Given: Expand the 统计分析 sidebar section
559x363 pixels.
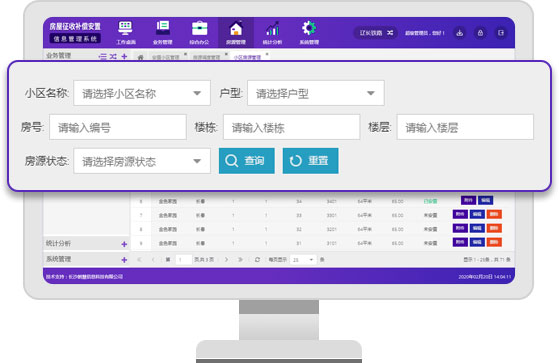Looking at the screenshot, I should tap(124, 244).
